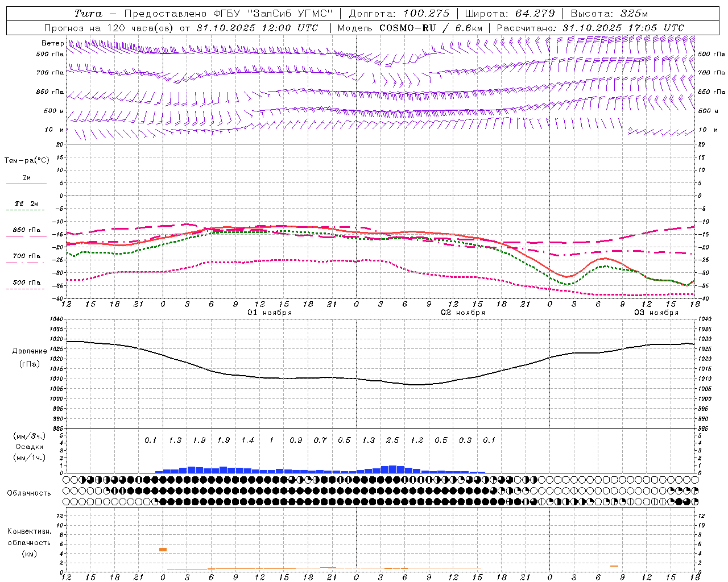Click the small orange convective bar on 03 ноября
728x582 pixels.
point(614,566)
